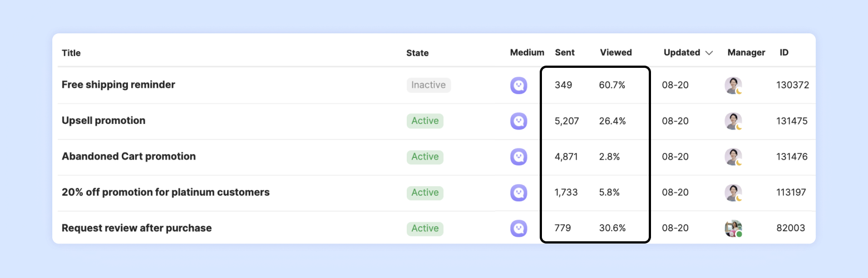Click medium icon for 20% off promotion
Screen dimensions: 868x278
tap(519, 192)
